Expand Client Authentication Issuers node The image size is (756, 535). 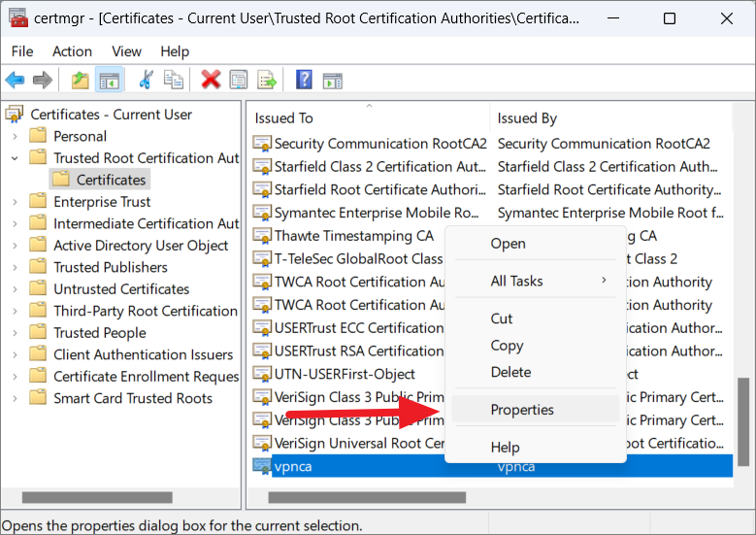point(15,354)
